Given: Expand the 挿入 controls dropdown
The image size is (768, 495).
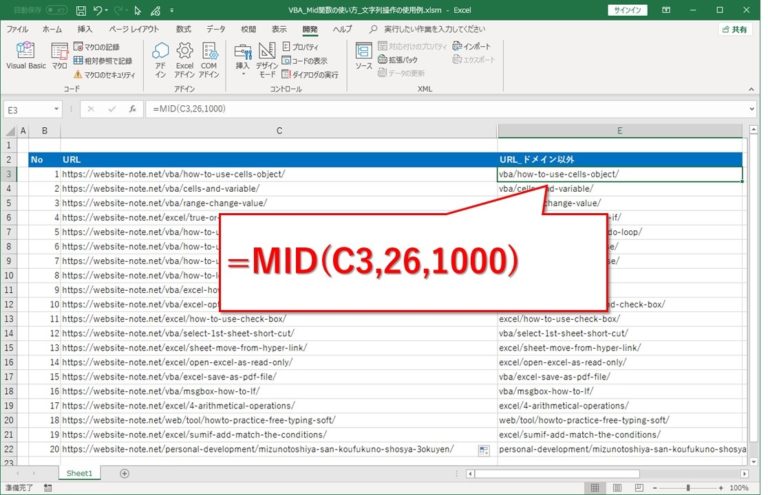Looking at the screenshot, I should [242, 62].
